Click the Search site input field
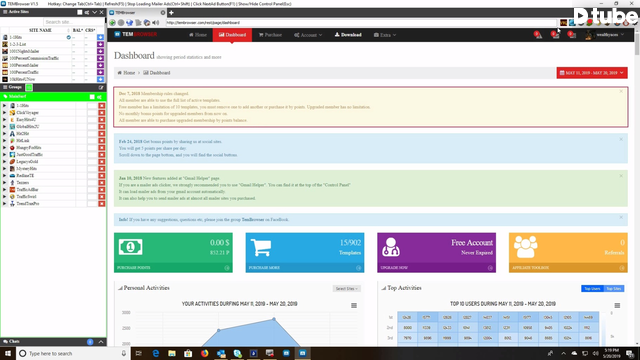 pyautogui.click(x=74, y=22)
